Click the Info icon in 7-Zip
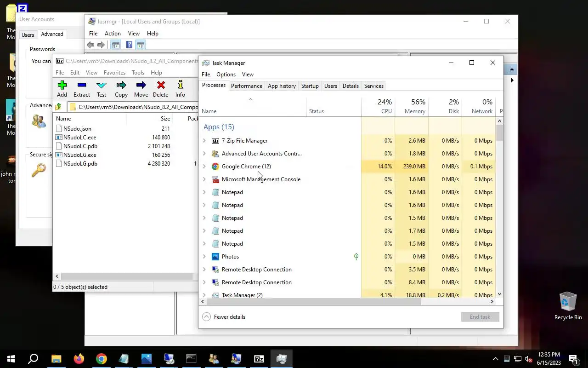Image resolution: width=588 pixels, height=368 pixels. (180, 85)
